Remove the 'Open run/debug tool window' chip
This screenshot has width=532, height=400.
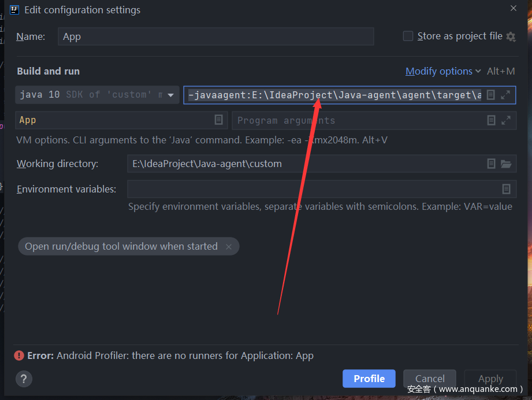(x=229, y=247)
